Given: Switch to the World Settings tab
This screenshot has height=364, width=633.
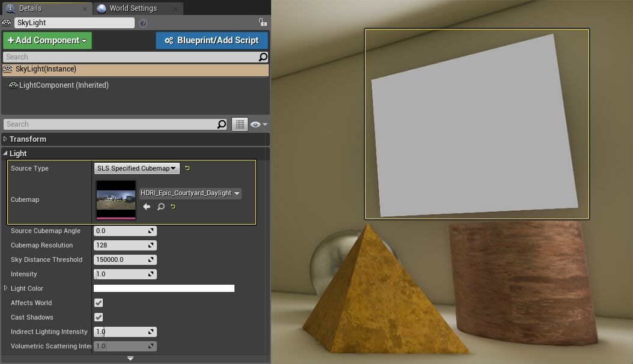Looking at the screenshot, I should point(133,8).
